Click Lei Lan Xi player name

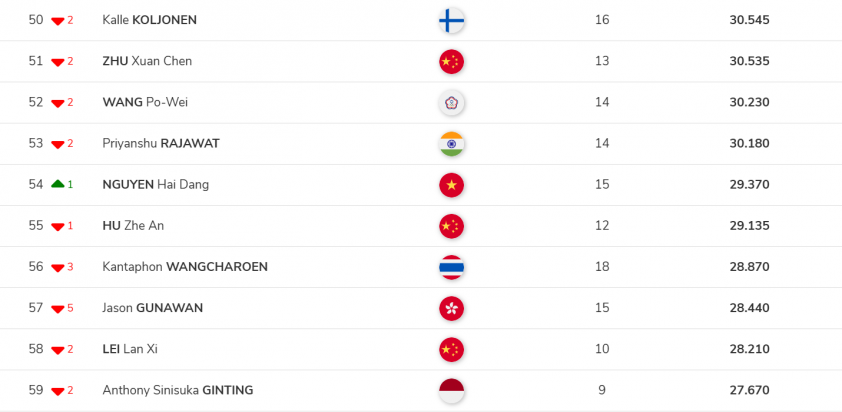coord(130,349)
